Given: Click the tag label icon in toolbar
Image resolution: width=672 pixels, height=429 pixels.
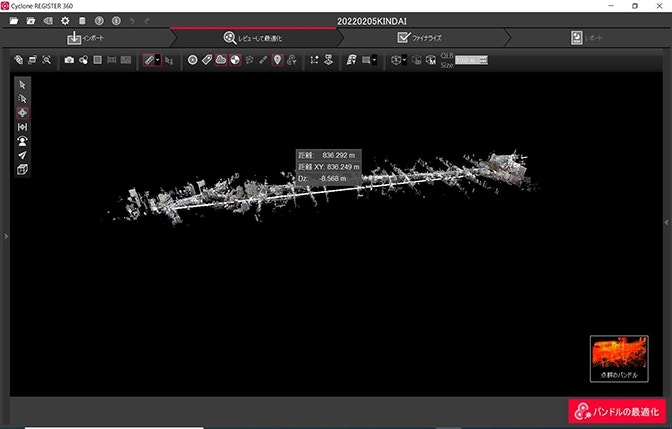Looking at the screenshot, I should click(207, 60).
